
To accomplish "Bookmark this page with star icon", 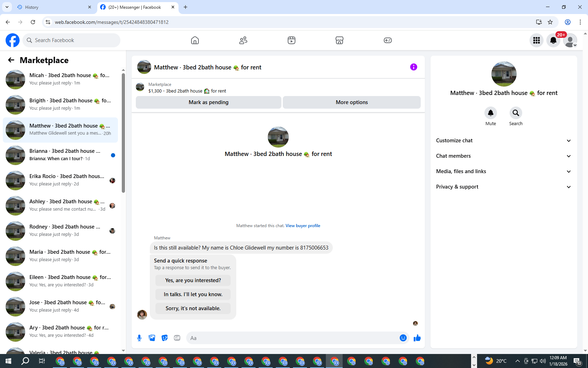I will click(550, 22).
